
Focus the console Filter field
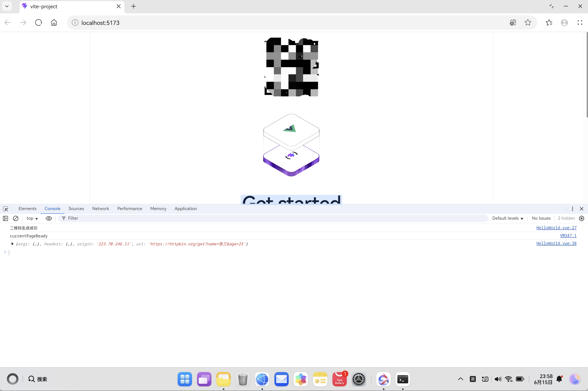273,218
